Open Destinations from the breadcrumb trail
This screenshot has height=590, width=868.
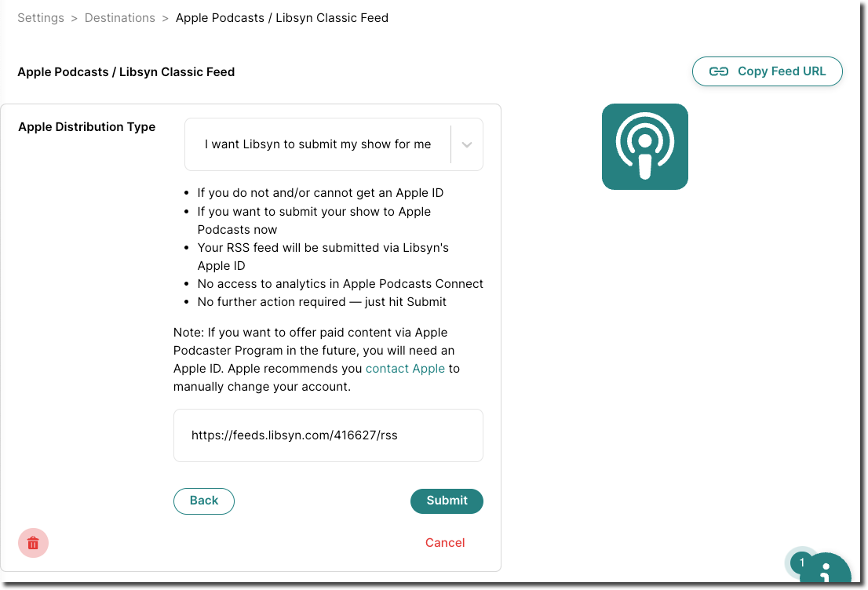[x=119, y=17]
